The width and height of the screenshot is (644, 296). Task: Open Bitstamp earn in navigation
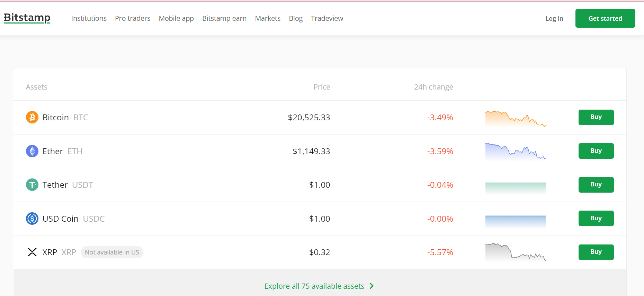(224, 18)
